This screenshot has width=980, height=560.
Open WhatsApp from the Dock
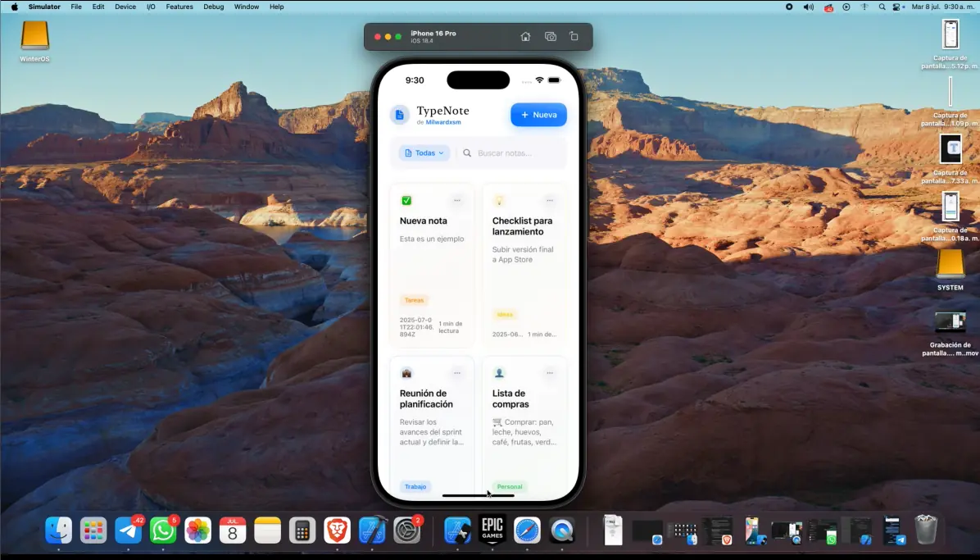coord(163,530)
